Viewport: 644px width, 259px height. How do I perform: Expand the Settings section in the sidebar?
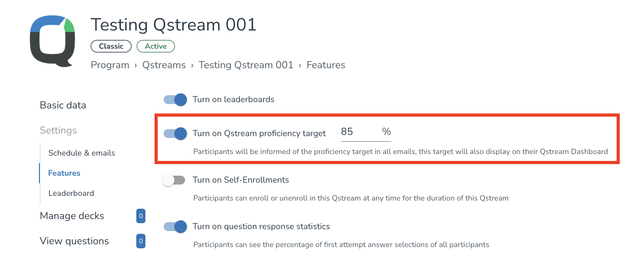tap(58, 130)
